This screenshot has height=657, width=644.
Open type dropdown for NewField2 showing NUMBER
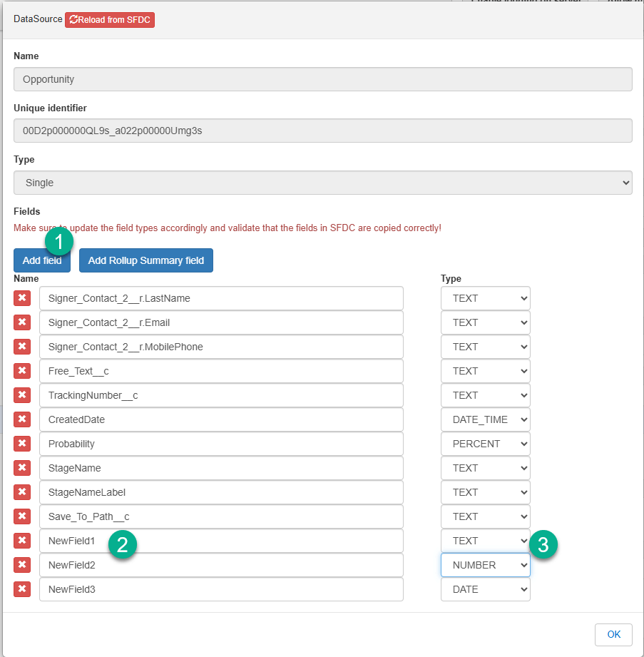click(485, 565)
